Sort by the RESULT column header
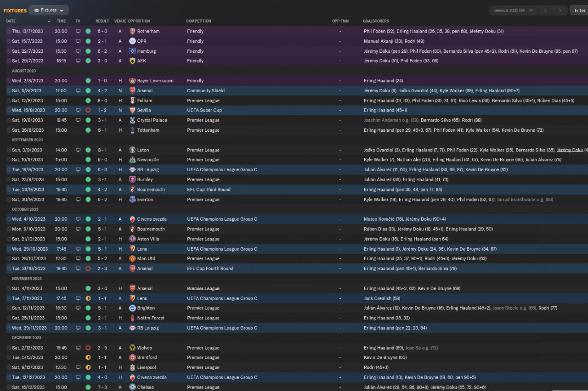Image resolution: width=588 pixels, height=391 pixels. [102, 21]
